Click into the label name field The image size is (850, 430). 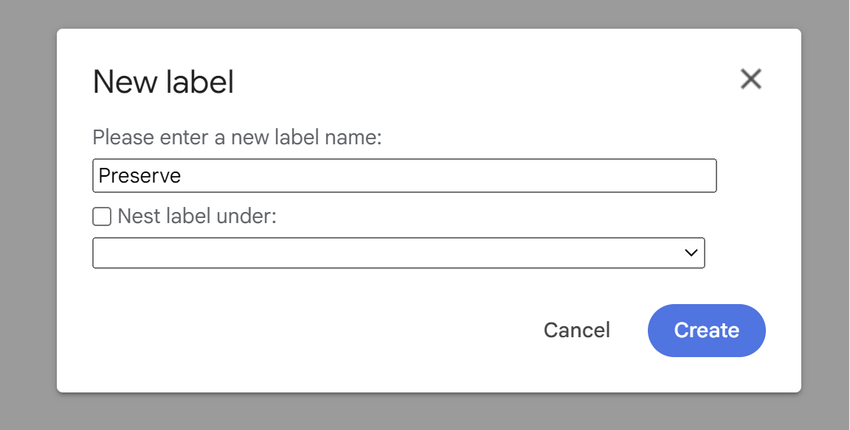(404, 176)
